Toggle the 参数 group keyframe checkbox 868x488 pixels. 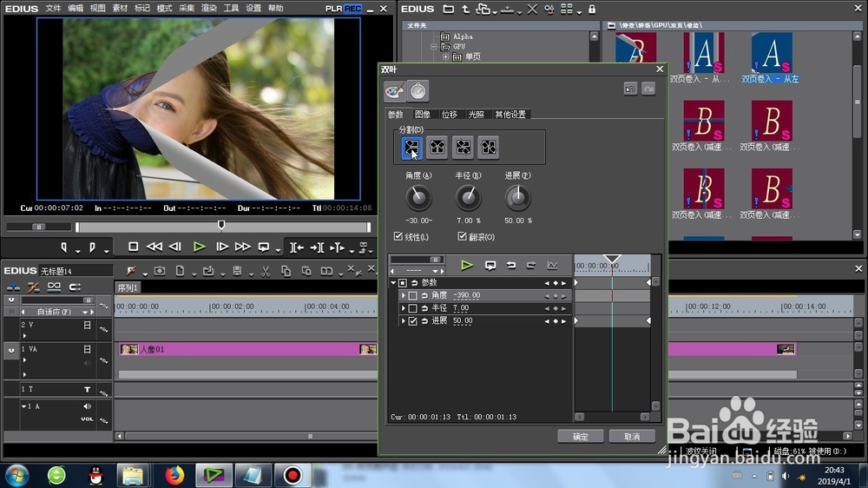(x=403, y=283)
